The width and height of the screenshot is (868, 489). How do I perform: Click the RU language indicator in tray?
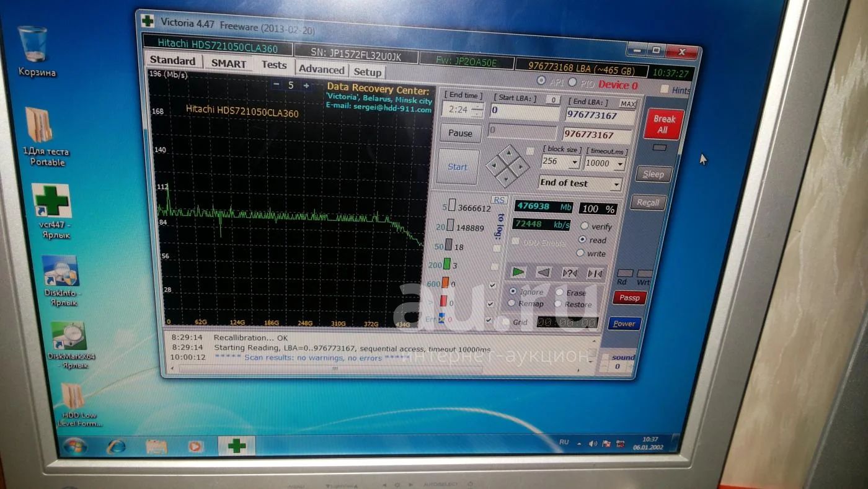coord(564,442)
